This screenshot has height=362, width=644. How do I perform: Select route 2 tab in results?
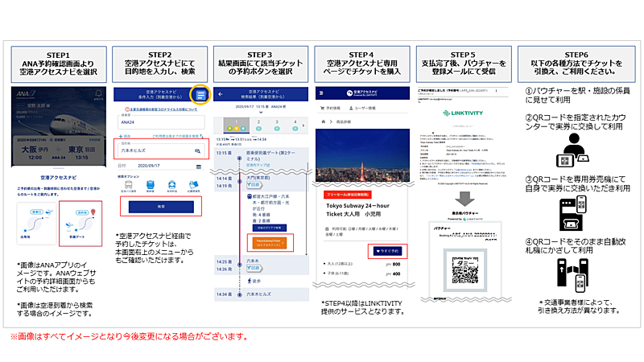coord(258,125)
